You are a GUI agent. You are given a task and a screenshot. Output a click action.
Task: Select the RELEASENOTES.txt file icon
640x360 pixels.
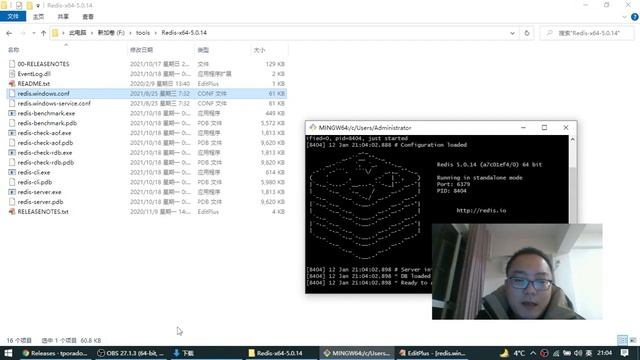pyautogui.click(x=12, y=211)
